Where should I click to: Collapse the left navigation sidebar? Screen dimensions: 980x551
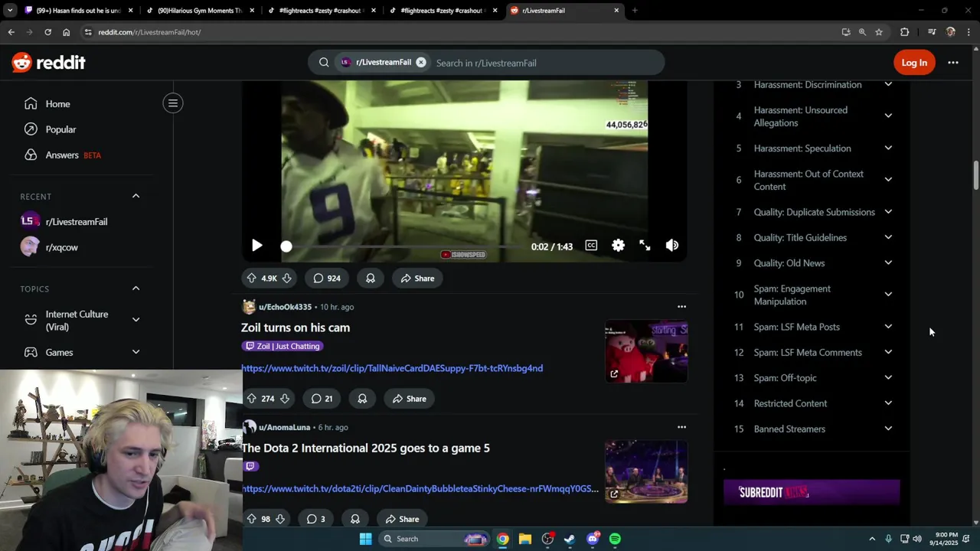tap(173, 103)
